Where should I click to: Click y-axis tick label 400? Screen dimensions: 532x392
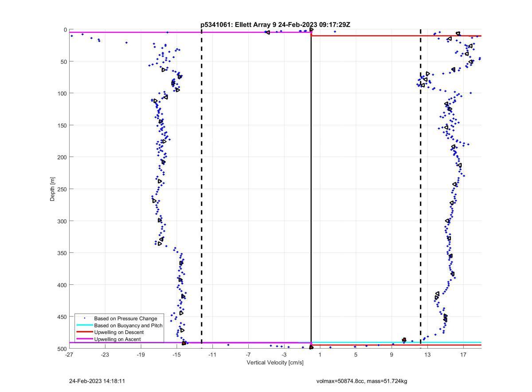63,285
